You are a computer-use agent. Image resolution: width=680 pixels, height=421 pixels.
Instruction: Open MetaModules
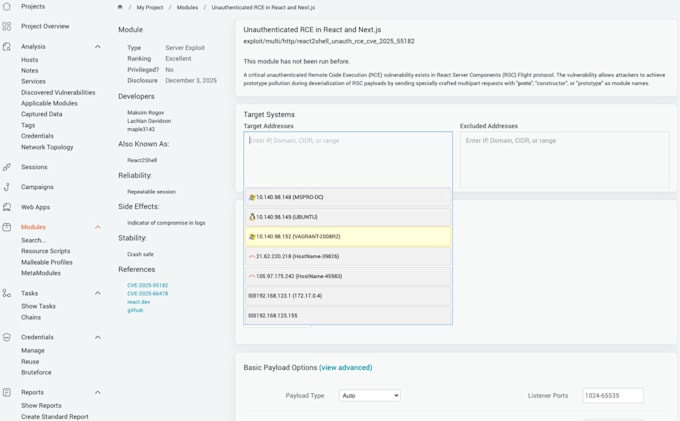(41, 273)
